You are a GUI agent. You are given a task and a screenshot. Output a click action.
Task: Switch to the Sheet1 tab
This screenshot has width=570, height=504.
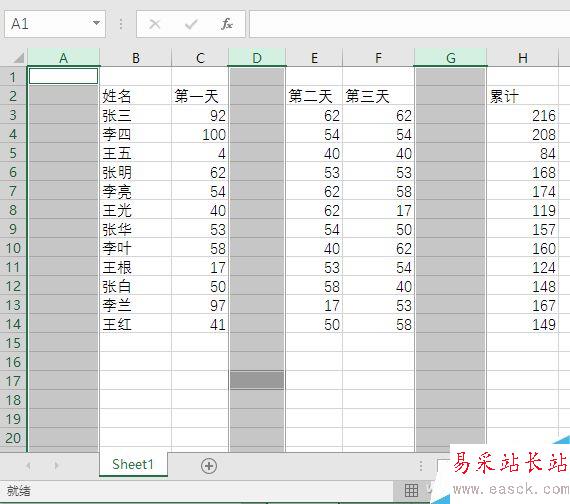(x=133, y=464)
